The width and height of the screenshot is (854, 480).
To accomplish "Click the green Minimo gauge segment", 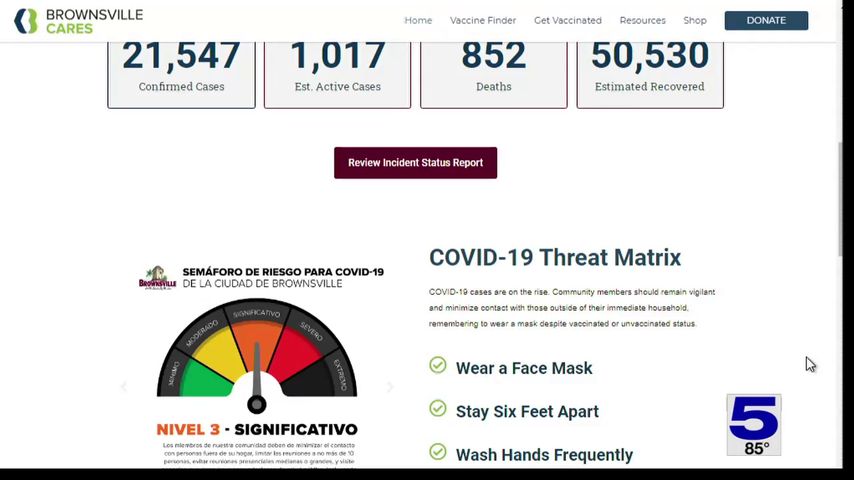I will pyautogui.click(x=203, y=379).
